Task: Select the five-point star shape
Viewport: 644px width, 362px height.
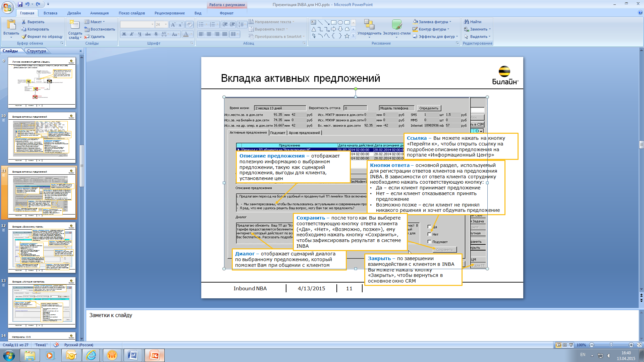Action: 347,36
